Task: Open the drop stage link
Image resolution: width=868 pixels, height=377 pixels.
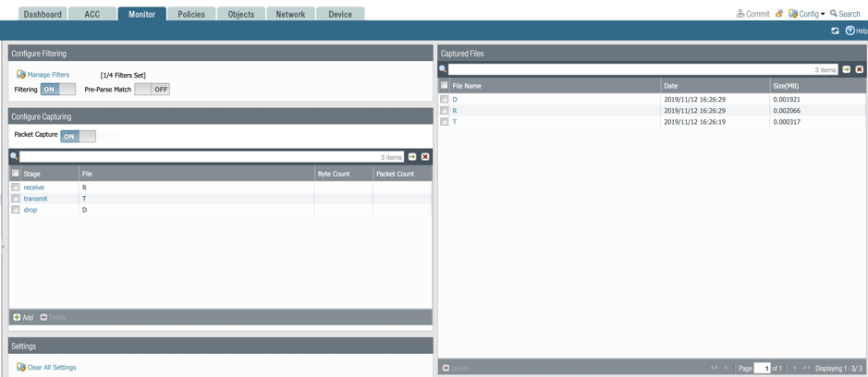Action: click(x=31, y=210)
